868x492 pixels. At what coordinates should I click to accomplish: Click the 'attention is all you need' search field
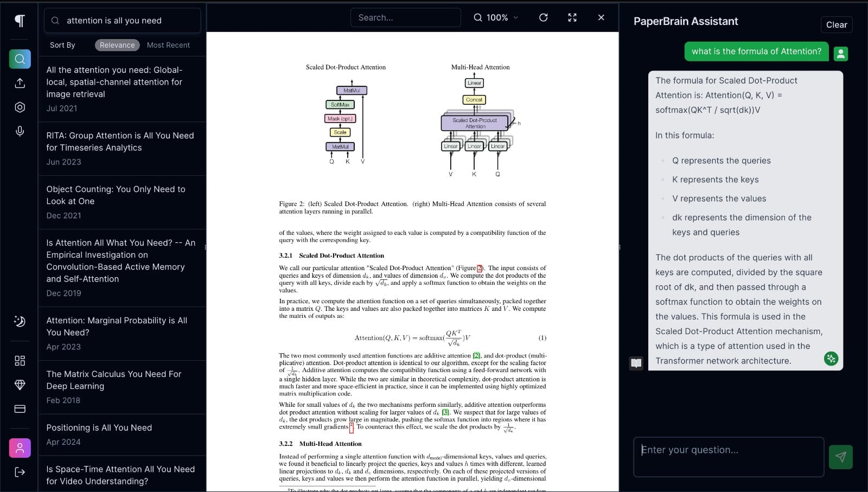(x=122, y=21)
